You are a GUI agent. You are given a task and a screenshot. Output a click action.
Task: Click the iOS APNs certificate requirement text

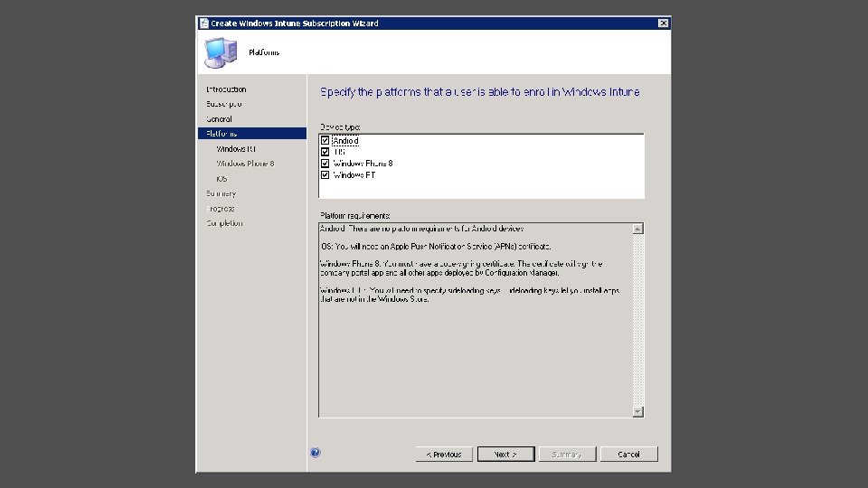click(436, 247)
